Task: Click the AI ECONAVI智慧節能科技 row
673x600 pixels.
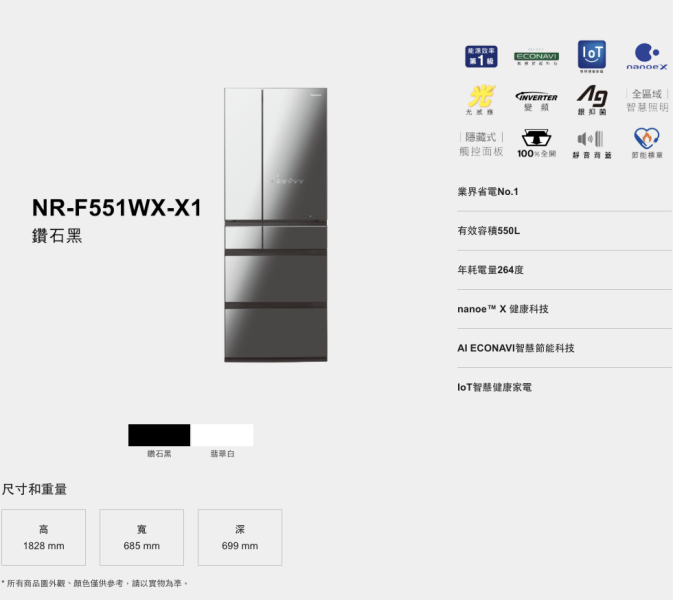Action: pyautogui.click(x=564, y=348)
